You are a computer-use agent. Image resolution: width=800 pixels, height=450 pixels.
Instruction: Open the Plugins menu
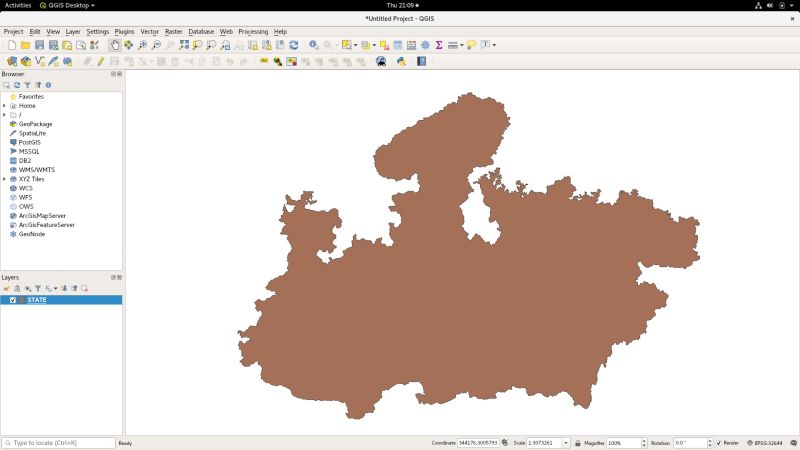click(124, 32)
